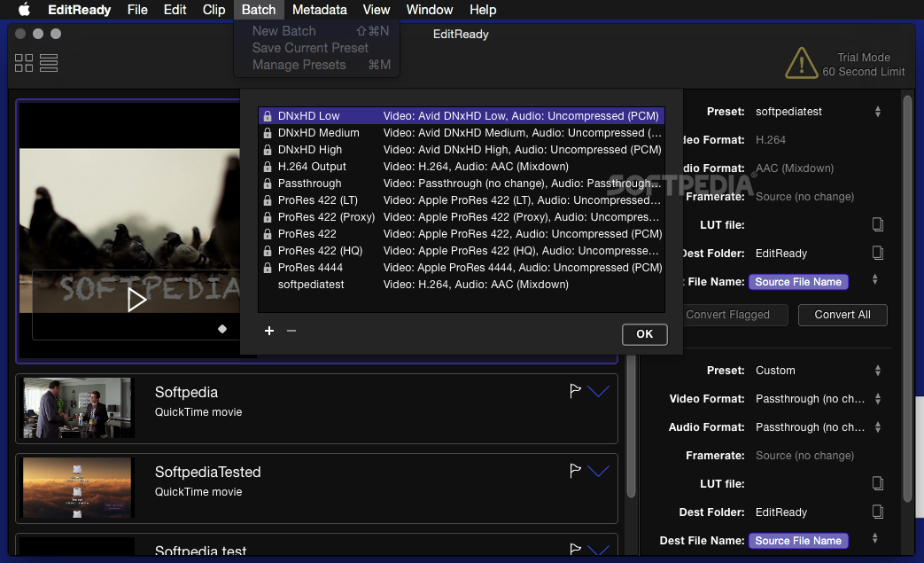Flag the Softpedia clip
Viewport: 924px width, 563px height.
(x=575, y=391)
